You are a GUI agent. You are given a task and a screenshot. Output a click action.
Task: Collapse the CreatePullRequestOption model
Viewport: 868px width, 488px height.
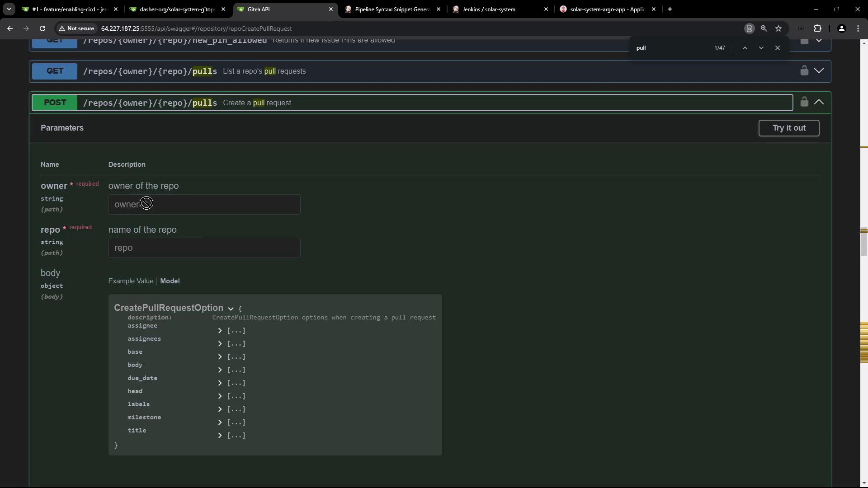coord(231,309)
